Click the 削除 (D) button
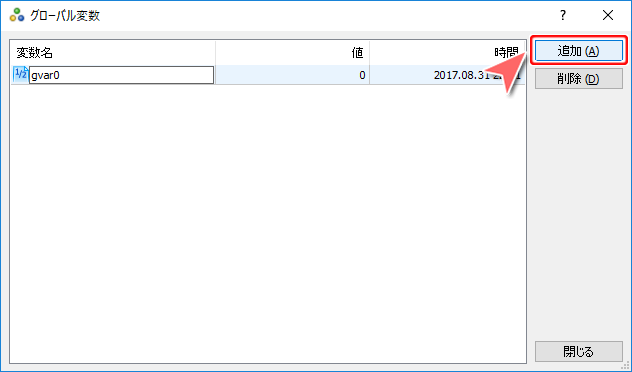The width and height of the screenshot is (632, 372). click(579, 79)
